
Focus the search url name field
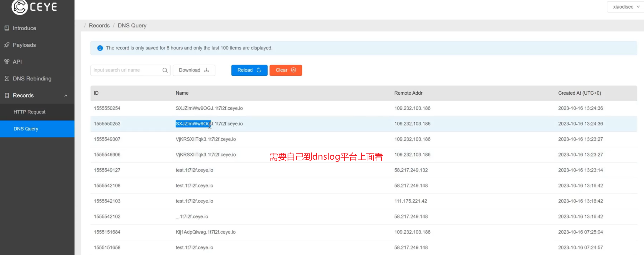(x=126, y=70)
